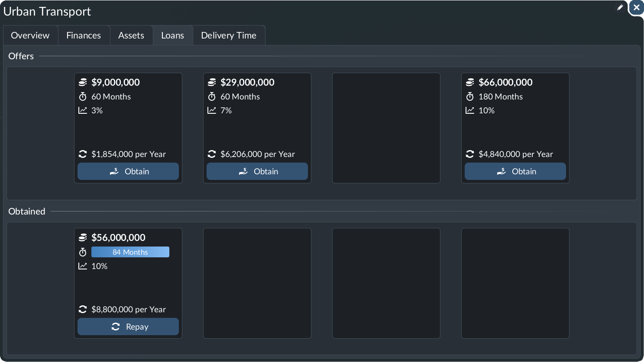Click the $4,840,000 per Year payment text

click(x=516, y=154)
